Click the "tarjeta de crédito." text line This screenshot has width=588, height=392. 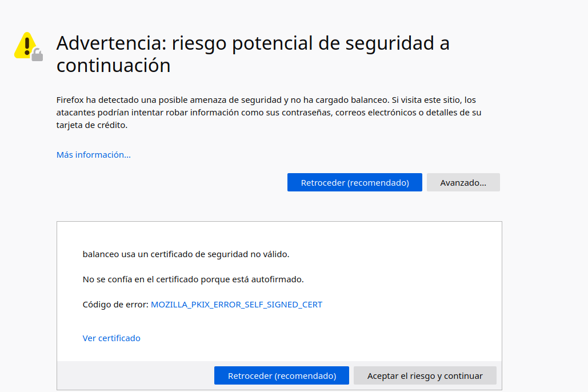click(91, 125)
